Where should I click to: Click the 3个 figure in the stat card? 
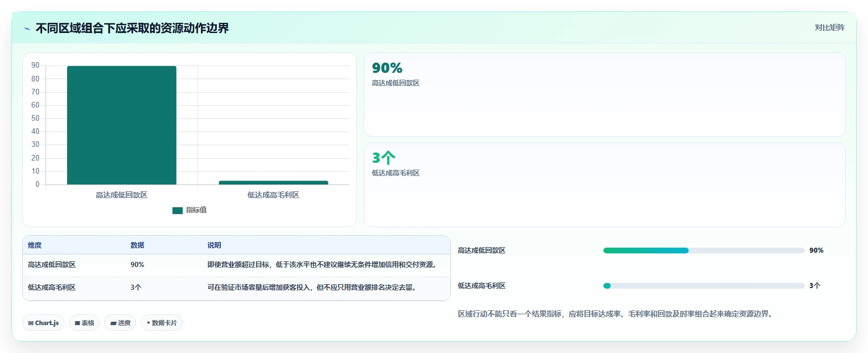click(384, 158)
